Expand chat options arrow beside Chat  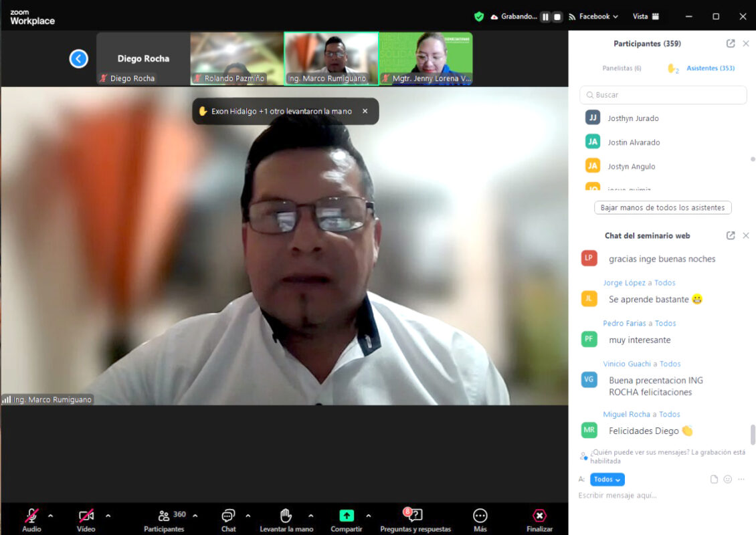248,516
